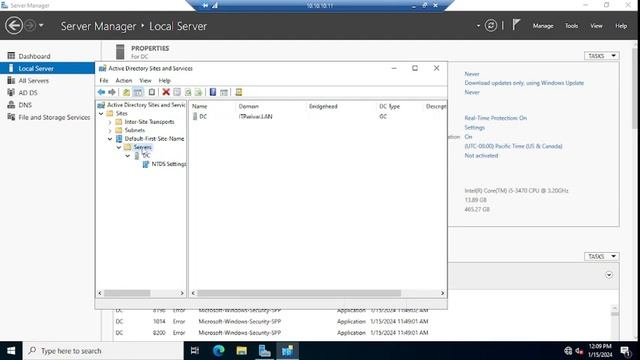This screenshot has height=360, width=640.
Task: Click the red X Delete toolbar icon
Action: point(166,92)
